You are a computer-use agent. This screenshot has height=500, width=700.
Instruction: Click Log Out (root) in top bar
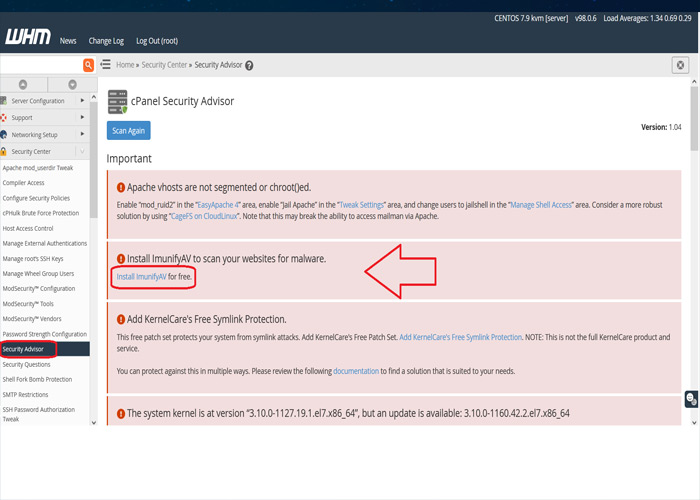coord(157,41)
